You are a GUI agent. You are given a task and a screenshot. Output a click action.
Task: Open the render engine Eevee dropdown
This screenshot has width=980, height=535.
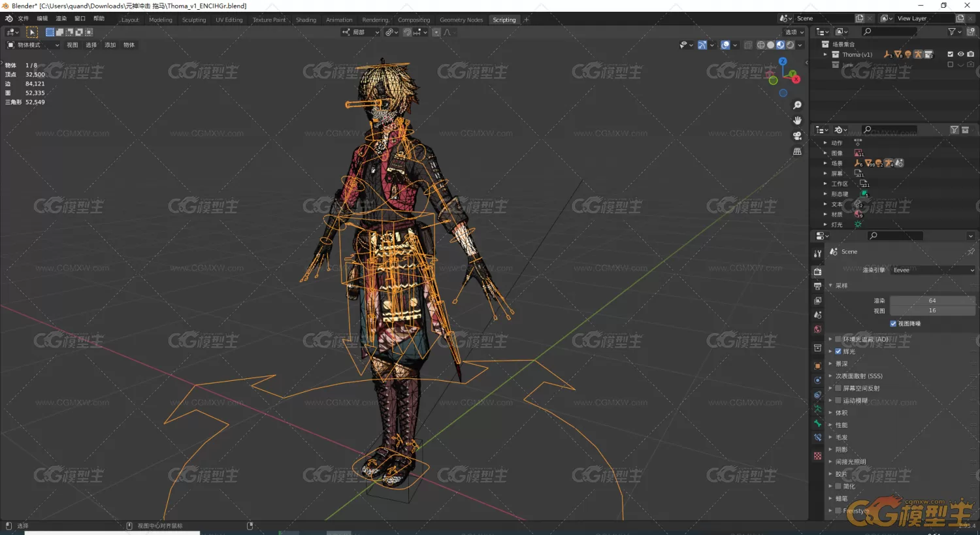coord(933,270)
